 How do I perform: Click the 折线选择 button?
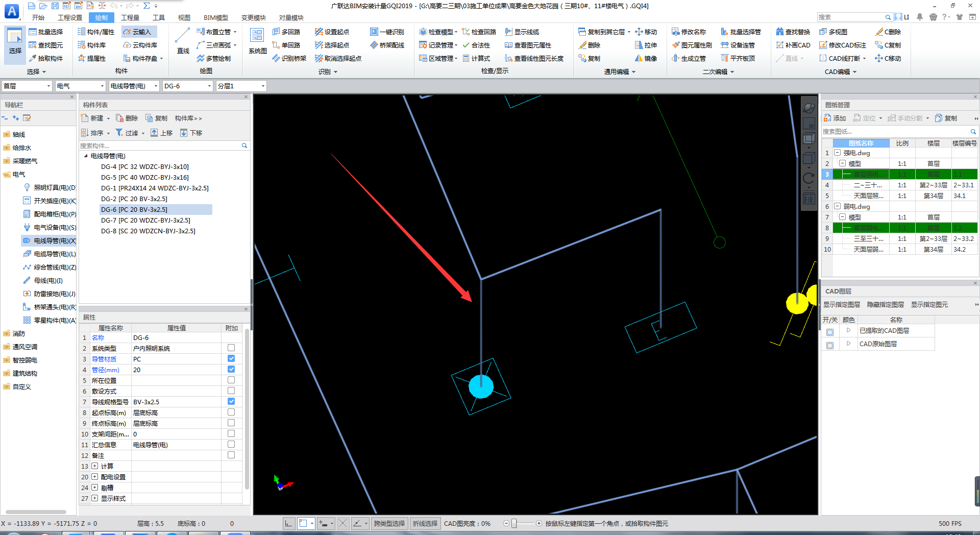pyautogui.click(x=425, y=523)
